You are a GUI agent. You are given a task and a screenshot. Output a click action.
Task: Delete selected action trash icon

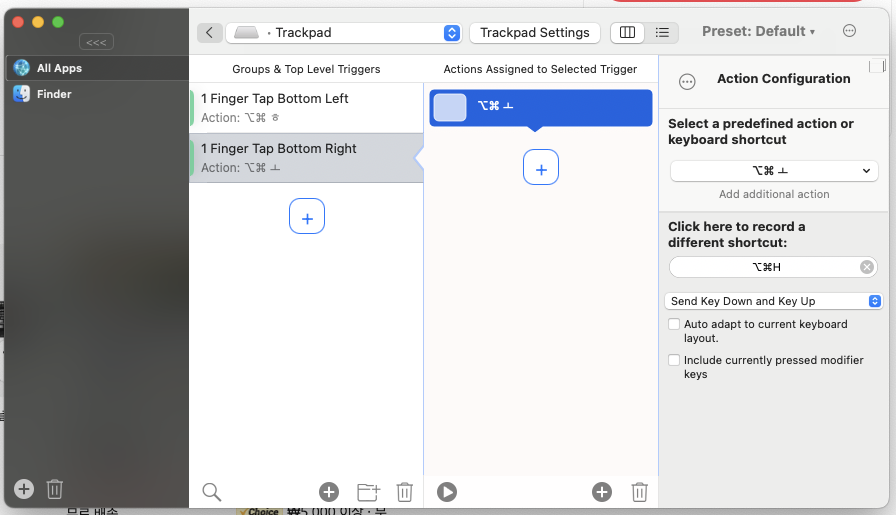tap(640, 491)
